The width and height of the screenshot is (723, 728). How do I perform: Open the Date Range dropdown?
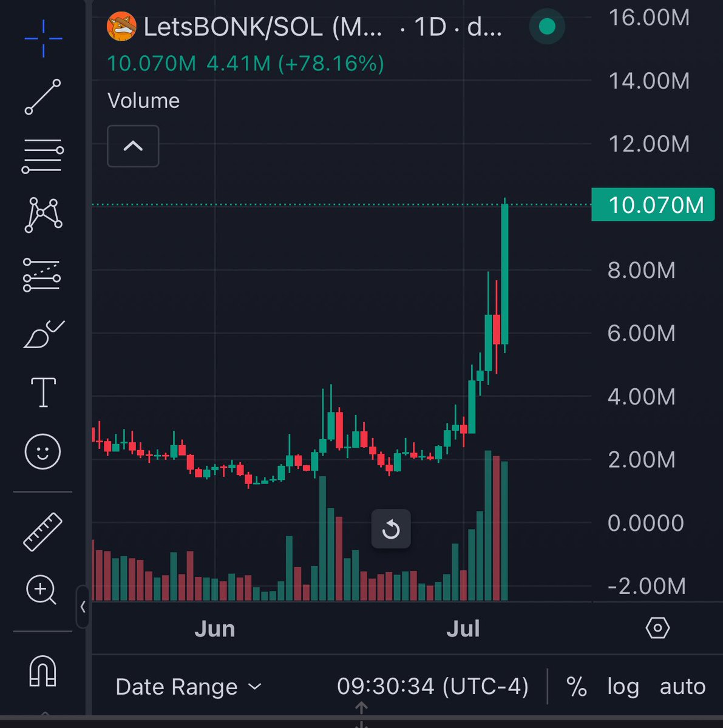tap(188, 687)
